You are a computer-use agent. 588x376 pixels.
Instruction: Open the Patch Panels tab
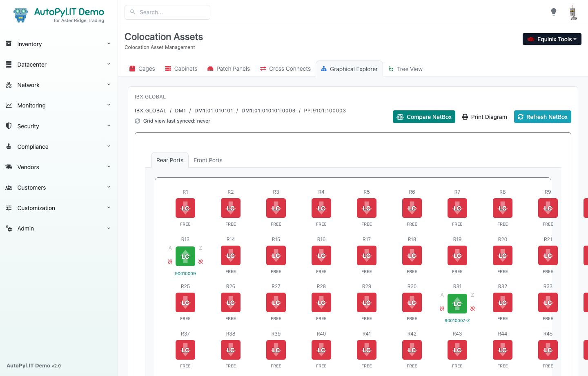229,69
